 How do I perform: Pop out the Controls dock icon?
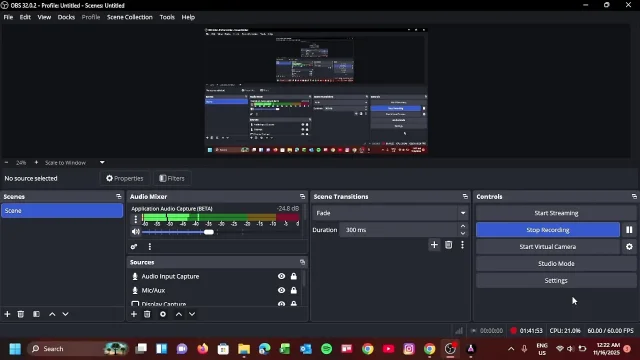634,196
